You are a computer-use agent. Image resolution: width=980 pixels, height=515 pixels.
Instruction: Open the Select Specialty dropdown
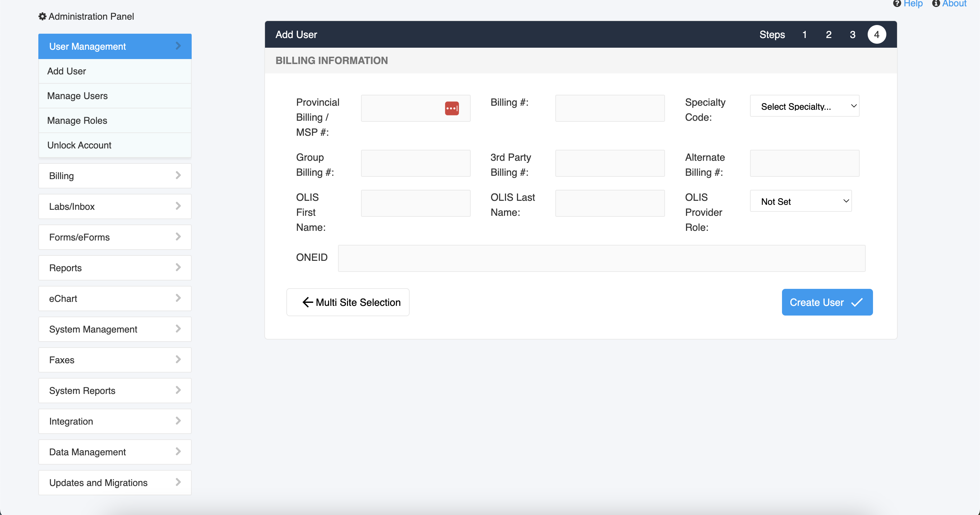pyautogui.click(x=804, y=106)
